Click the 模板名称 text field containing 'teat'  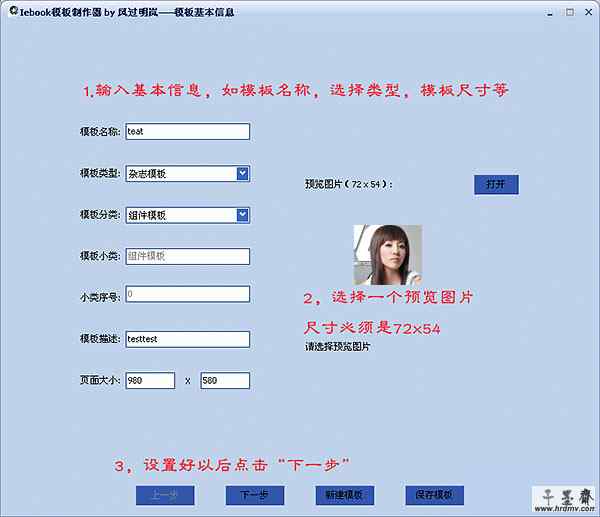[x=187, y=132]
